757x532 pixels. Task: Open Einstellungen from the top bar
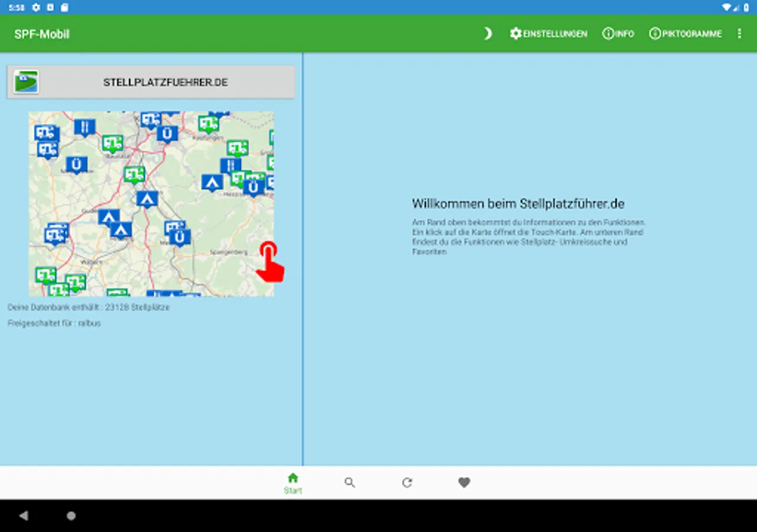pos(549,34)
